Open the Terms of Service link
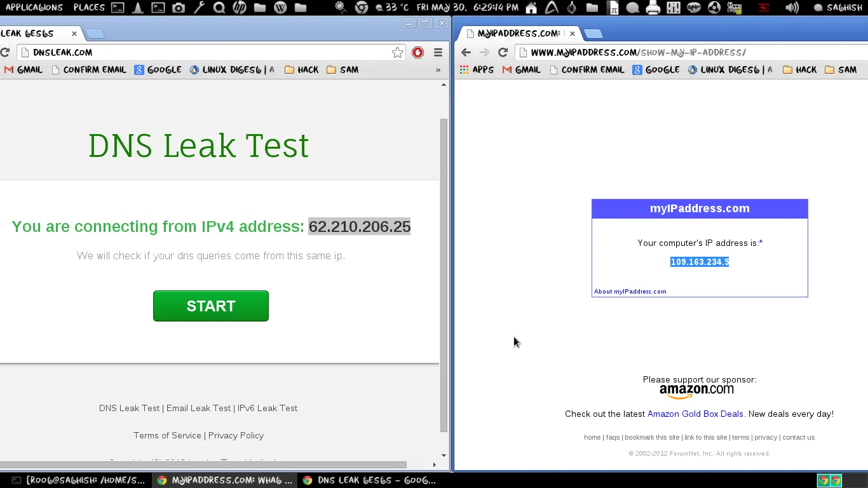Viewport: 868px width, 488px height. click(x=167, y=435)
